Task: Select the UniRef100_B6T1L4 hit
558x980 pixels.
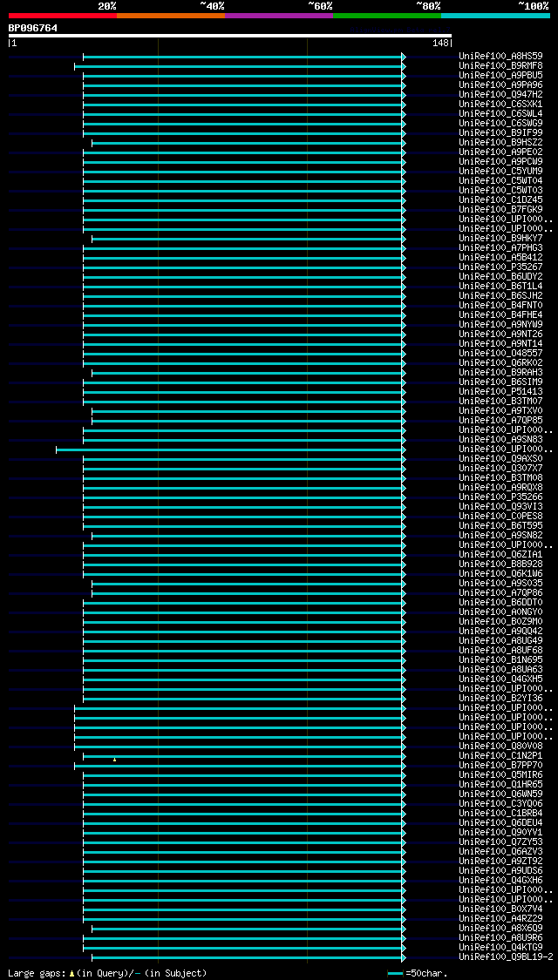Action: 500,287
